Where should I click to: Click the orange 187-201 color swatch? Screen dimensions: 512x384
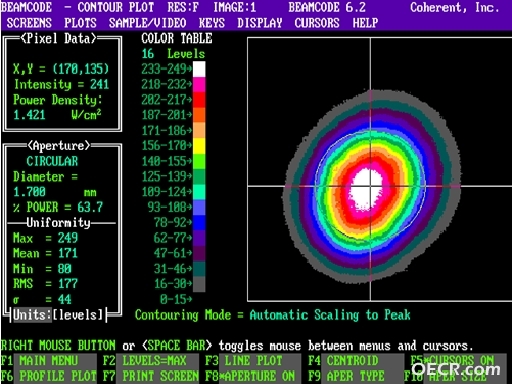[199, 115]
